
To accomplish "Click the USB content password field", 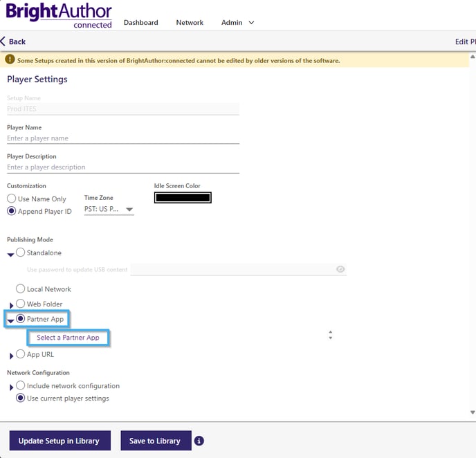I will point(238,270).
